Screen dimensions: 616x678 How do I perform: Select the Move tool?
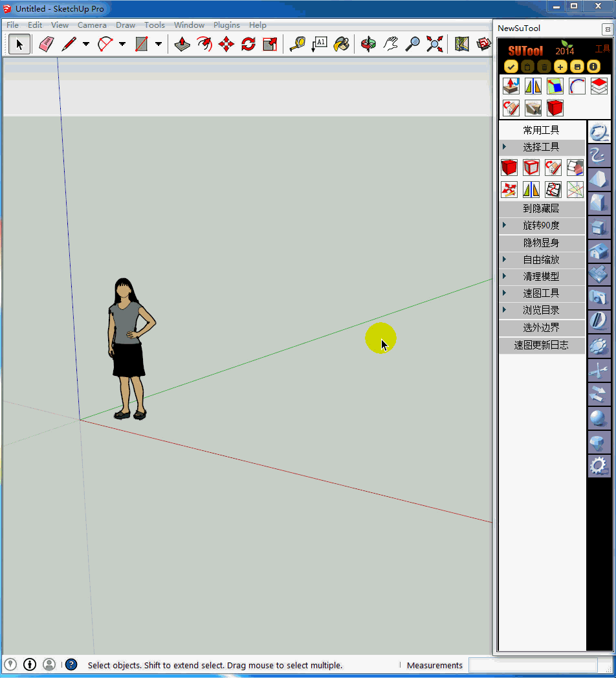pyautogui.click(x=226, y=44)
